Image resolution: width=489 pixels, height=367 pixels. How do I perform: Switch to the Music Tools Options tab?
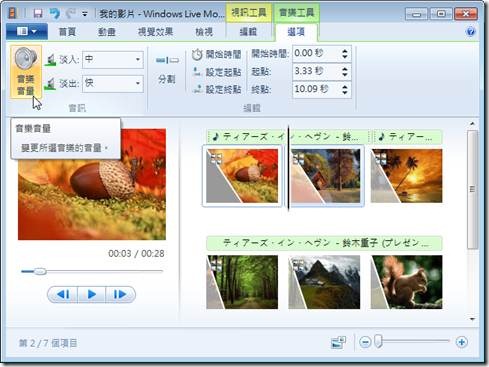click(x=296, y=32)
